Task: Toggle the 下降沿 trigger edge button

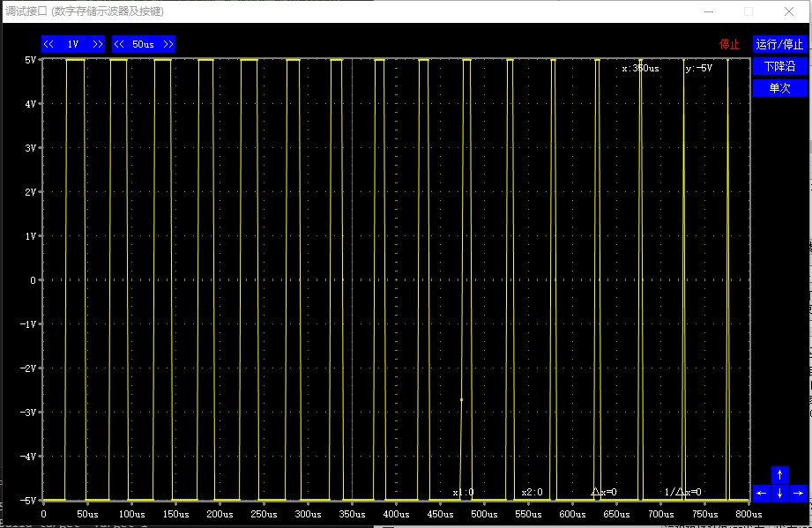Action: pyautogui.click(x=779, y=66)
